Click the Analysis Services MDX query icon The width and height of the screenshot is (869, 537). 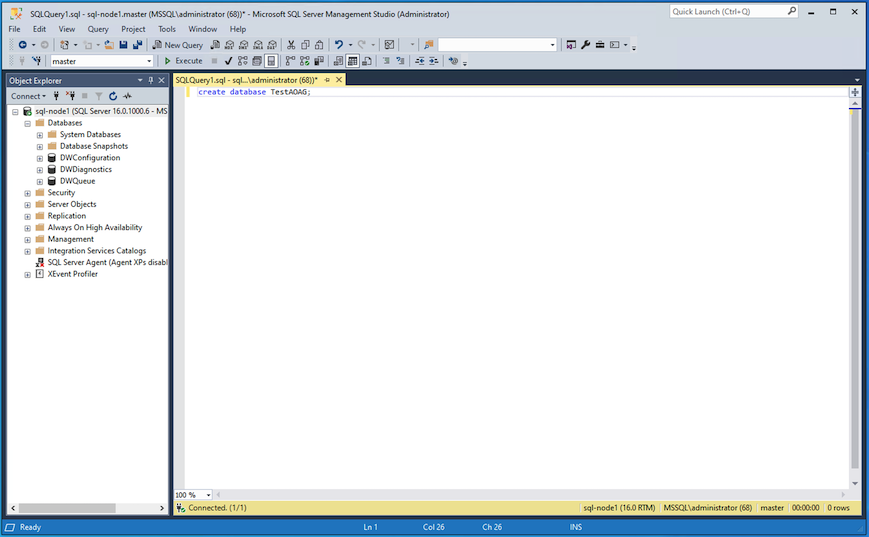229,45
